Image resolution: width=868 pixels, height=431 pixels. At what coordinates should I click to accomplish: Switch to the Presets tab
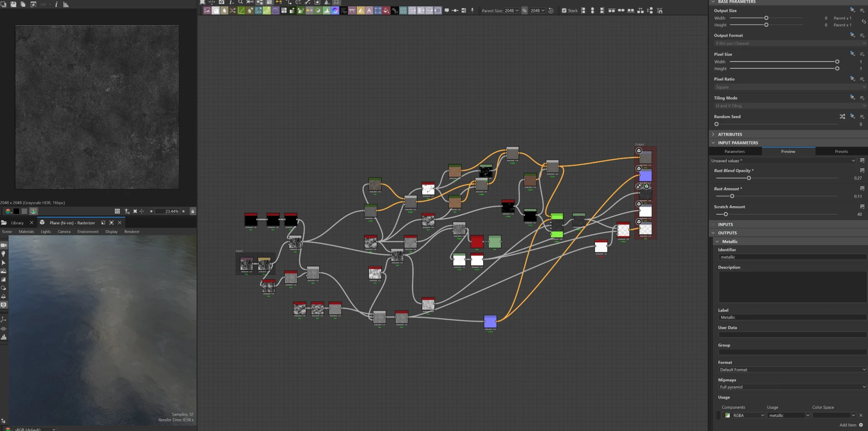pos(841,152)
